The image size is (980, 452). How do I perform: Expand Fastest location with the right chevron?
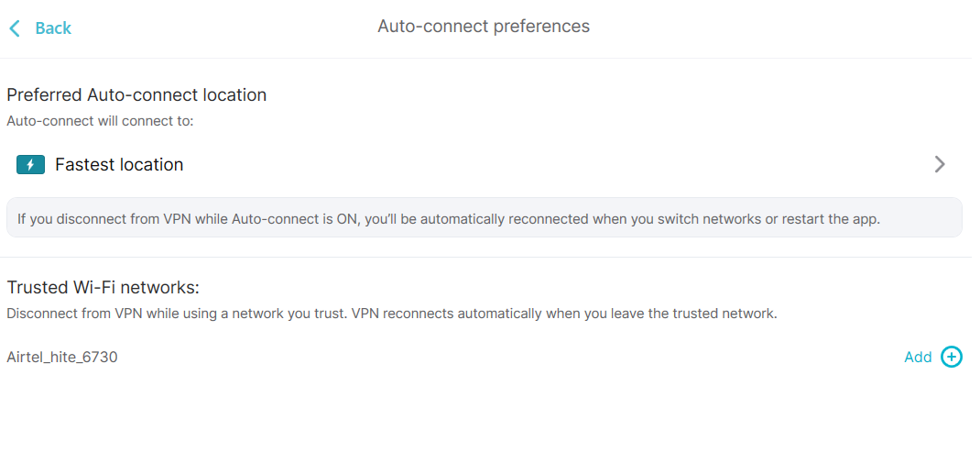[x=940, y=165]
